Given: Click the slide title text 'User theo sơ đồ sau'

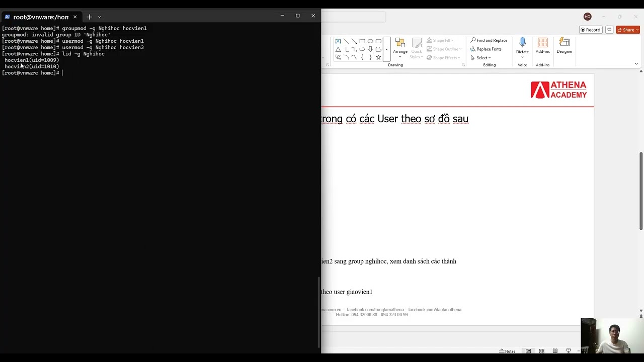Looking at the screenshot, I should click(x=423, y=119).
